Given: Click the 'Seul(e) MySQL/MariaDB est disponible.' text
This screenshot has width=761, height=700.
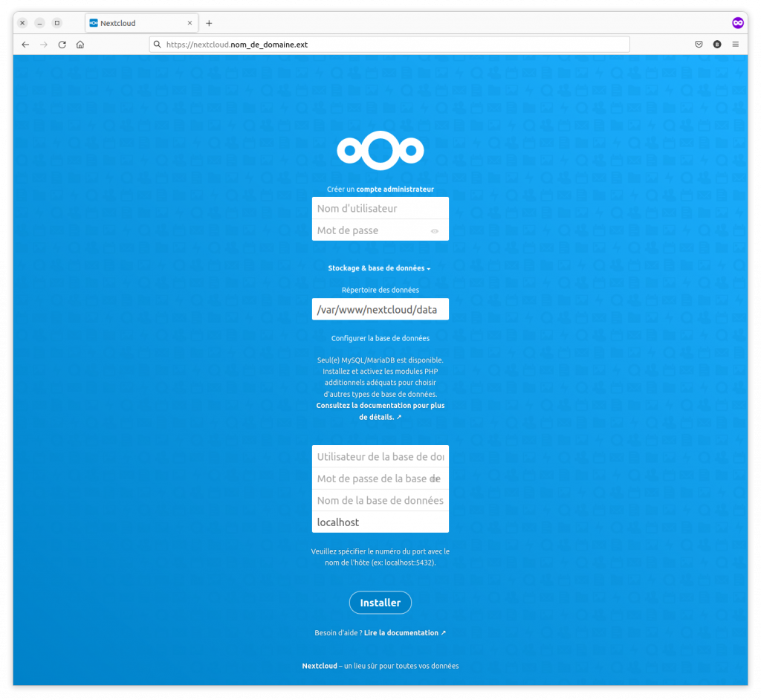Looking at the screenshot, I should point(380,360).
